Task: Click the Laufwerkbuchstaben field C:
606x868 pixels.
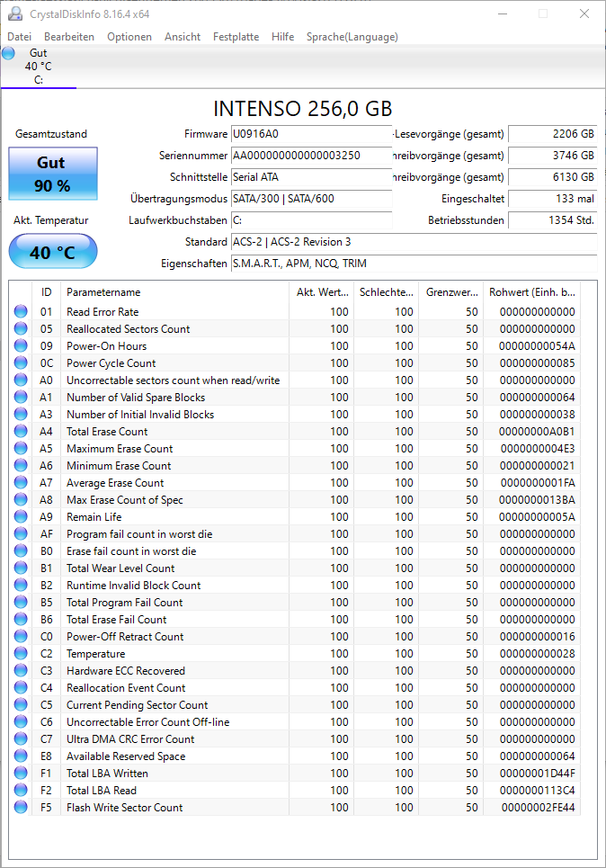Action: coord(311,220)
